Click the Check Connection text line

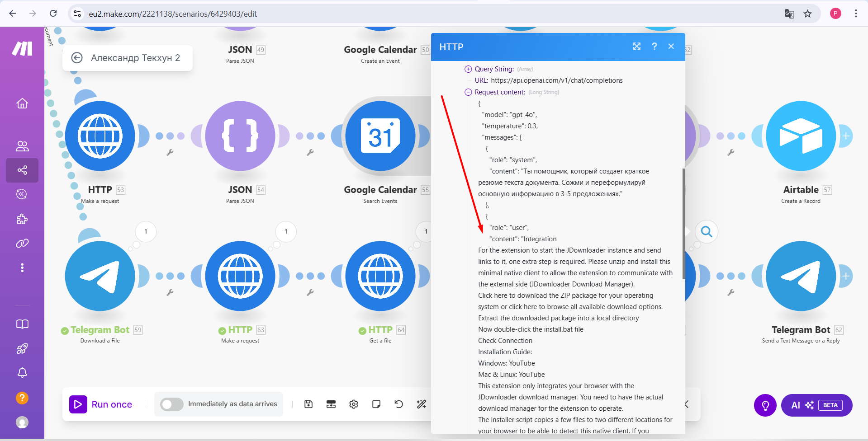point(505,341)
